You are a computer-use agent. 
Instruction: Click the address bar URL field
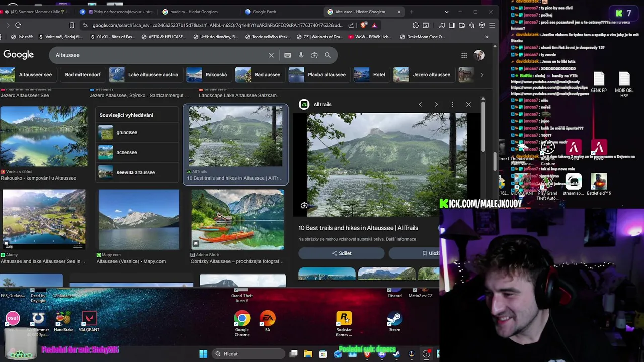[x=217, y=25]
